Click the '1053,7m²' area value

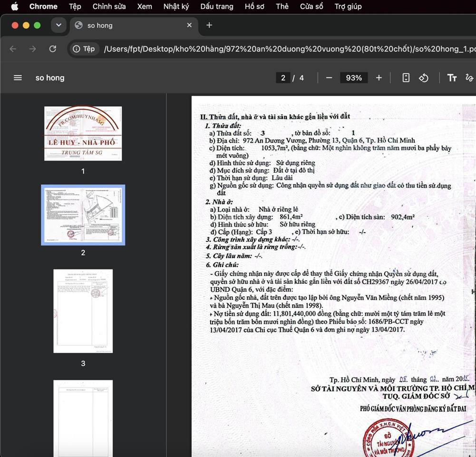coord(275,148)
